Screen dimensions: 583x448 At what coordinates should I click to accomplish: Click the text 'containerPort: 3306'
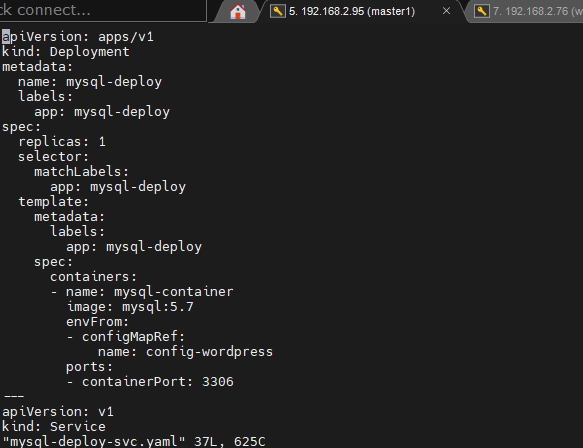(158, 382)
